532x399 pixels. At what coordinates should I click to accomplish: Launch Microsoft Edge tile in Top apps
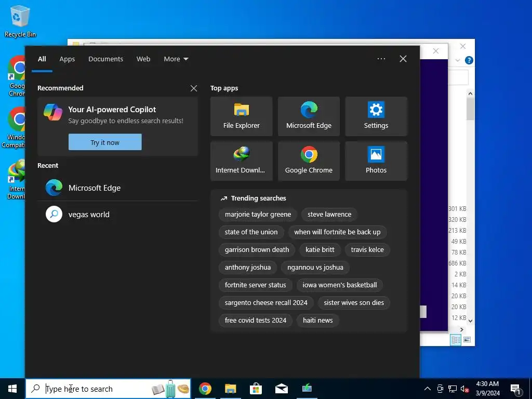tap(309, 116)
